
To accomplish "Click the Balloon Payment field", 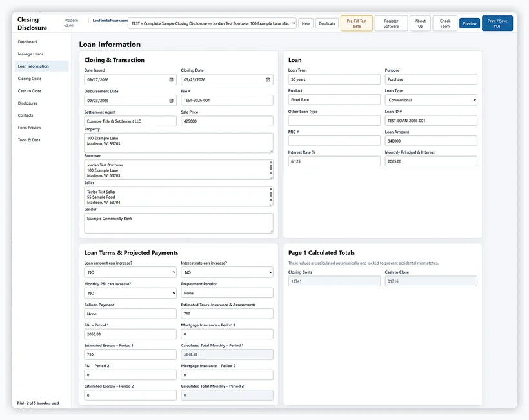I will click(x=130, y=314).
